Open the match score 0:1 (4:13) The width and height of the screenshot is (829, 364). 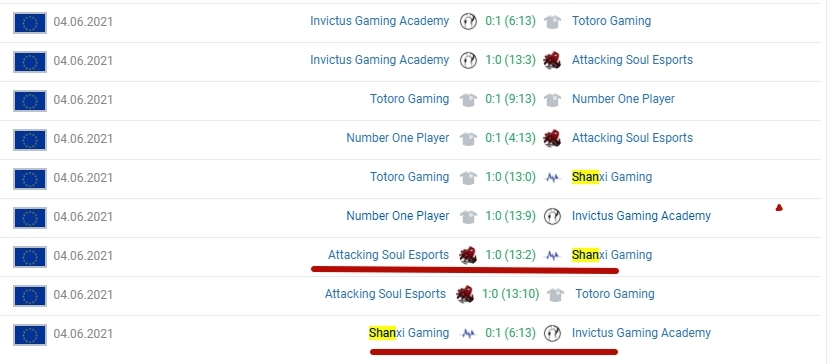510,138
